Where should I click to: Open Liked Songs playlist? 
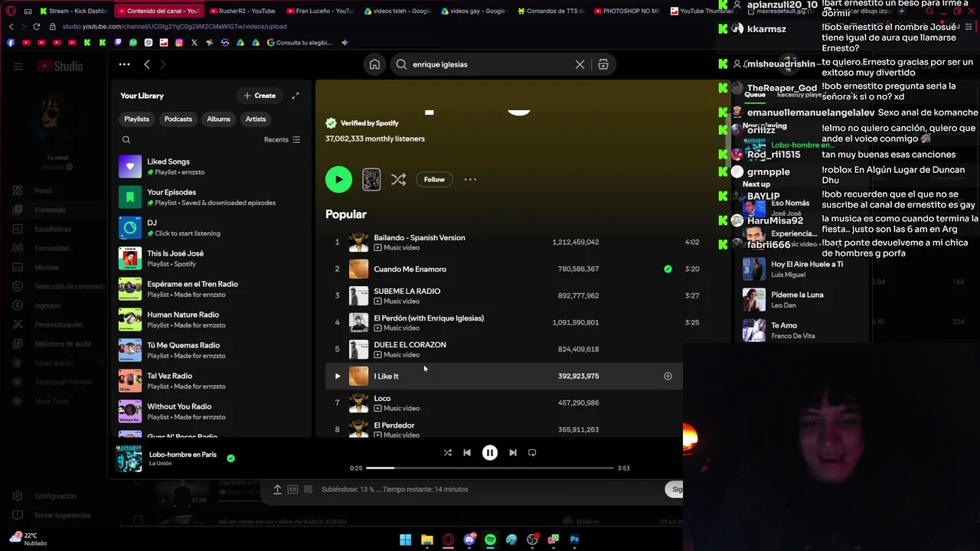tap(211, 166)
